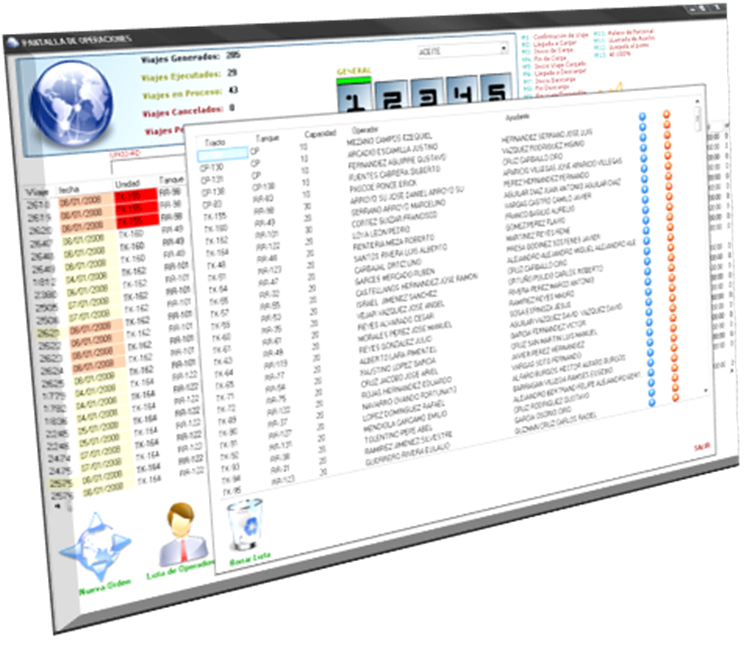The image size is (755, 645).
Task: Select number 4 button under GENERAL
Action: coord(462,90)
